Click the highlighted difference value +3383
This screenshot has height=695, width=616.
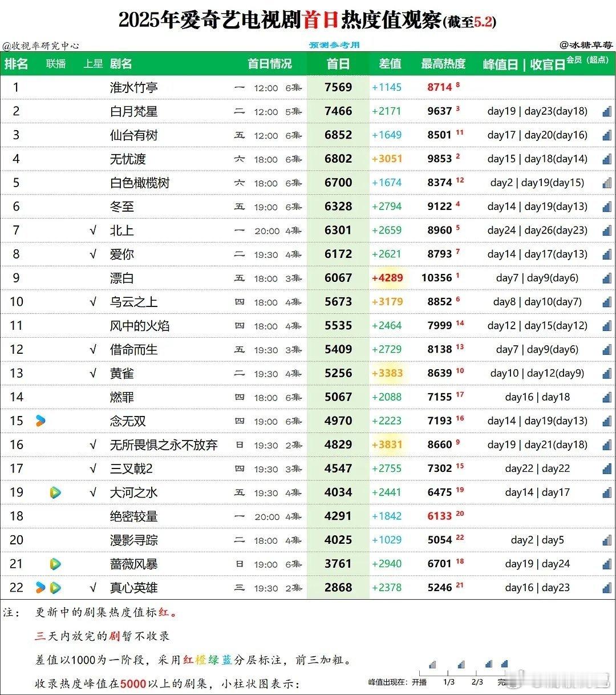coord(387,373)
